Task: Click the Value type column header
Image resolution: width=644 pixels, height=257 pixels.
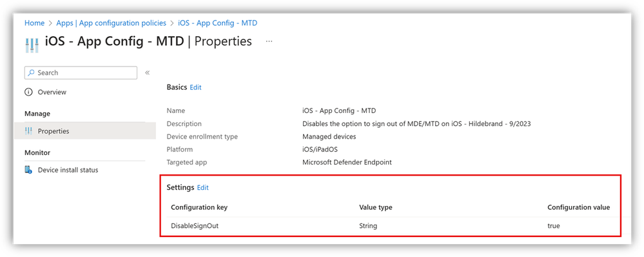Action: coord(375,207)
